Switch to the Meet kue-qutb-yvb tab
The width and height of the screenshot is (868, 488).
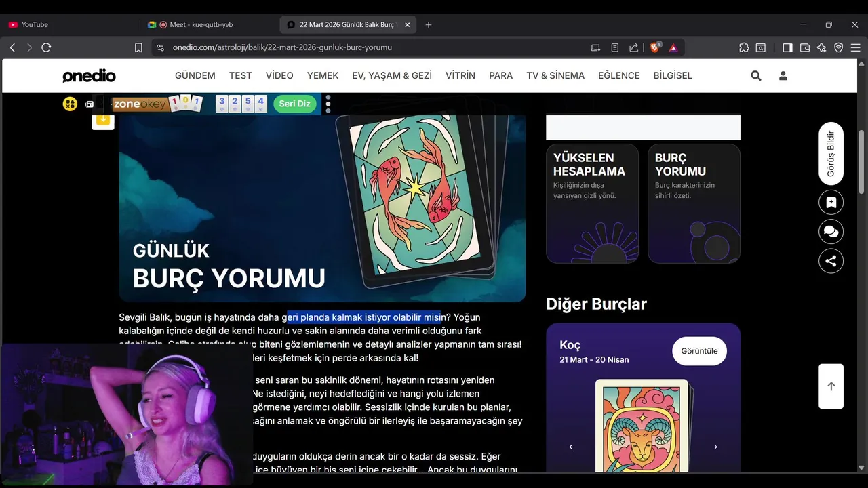point(210,24)
